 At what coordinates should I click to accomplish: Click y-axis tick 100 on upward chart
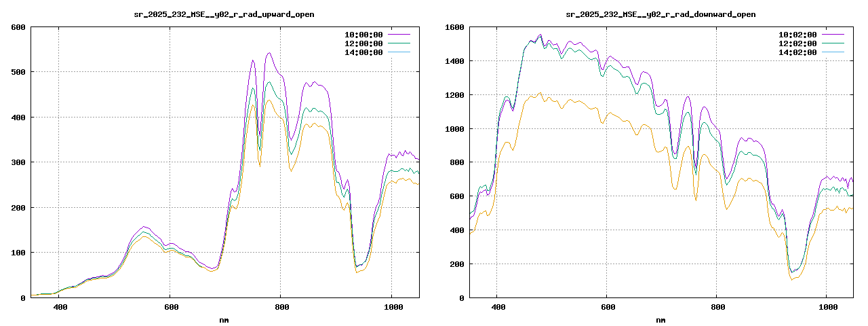click(19, 253)
